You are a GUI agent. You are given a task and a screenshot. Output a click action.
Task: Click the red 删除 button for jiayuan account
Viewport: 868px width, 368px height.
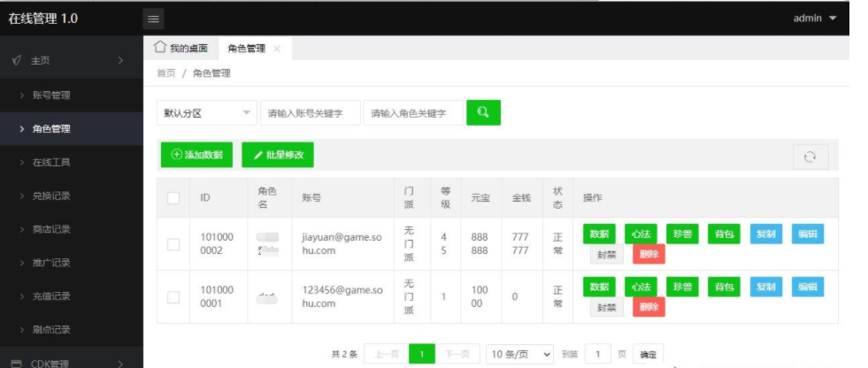[649, 254]
